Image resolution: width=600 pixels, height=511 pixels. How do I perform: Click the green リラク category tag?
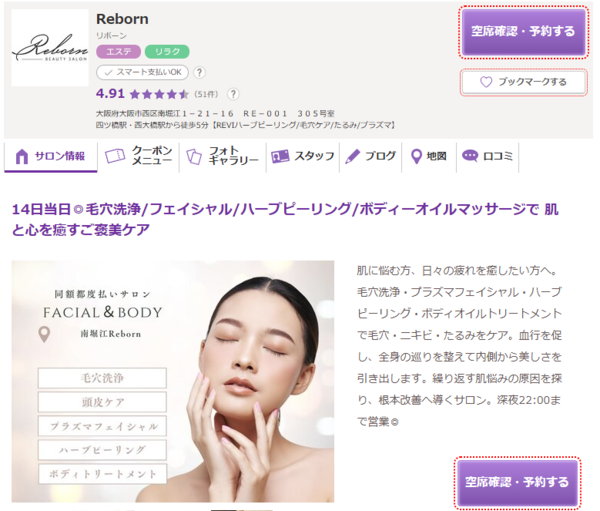click(x=167, y=52)
